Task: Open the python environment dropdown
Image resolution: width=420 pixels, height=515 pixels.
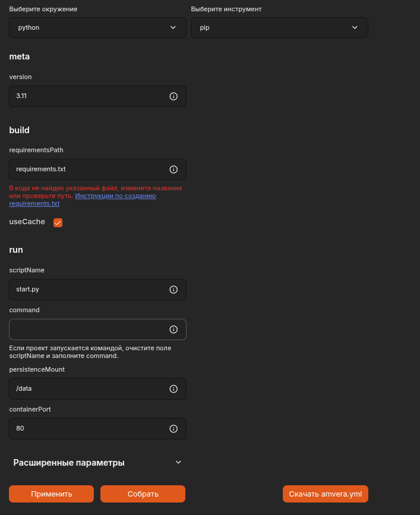Action: (98, 27)
